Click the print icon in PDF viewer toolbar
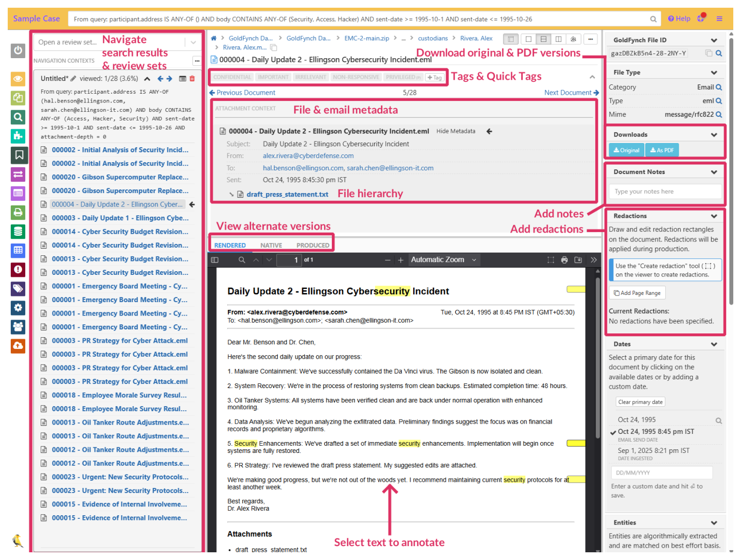Screen dimensions: 741x560 564,260
